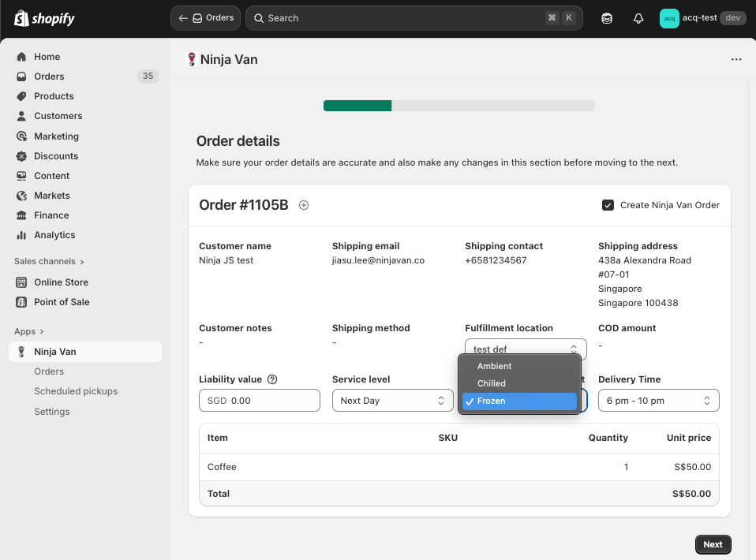Open the Service level Next Day dropdown
This screenshot has width=756, height=560.
(392, 401)
